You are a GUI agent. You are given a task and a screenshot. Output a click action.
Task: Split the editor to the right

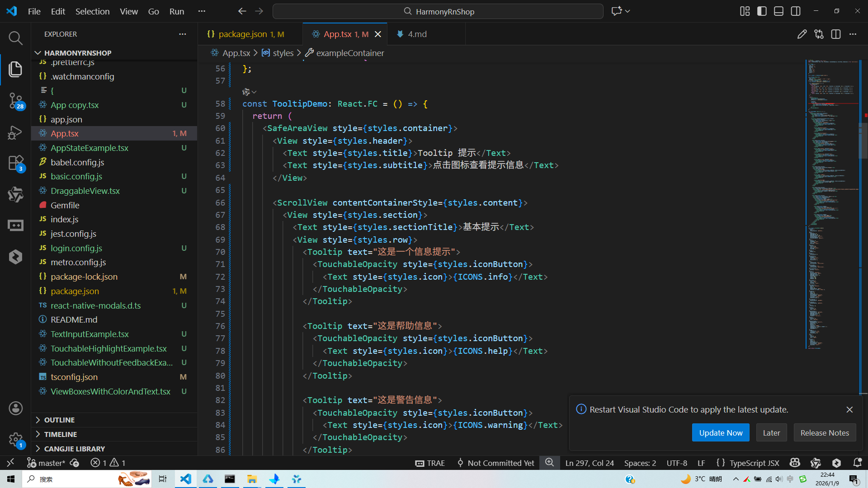point(836,34)
